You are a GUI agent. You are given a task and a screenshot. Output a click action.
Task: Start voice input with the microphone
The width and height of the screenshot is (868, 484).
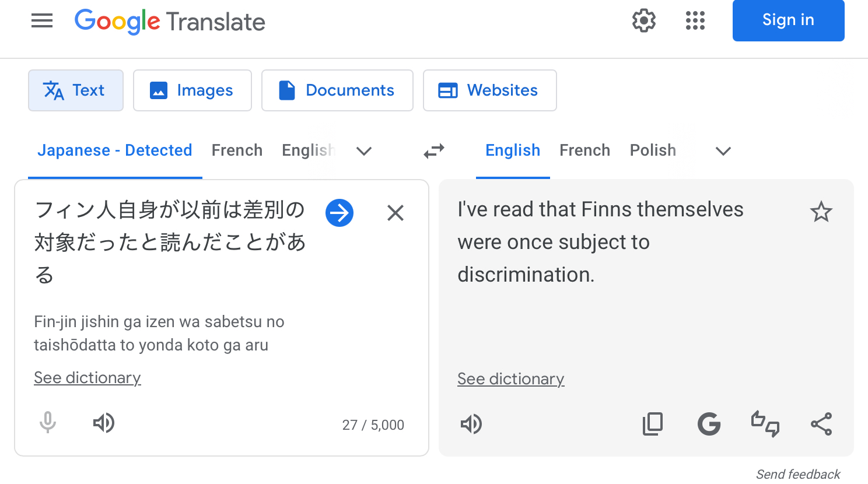[x=48, y=423]
